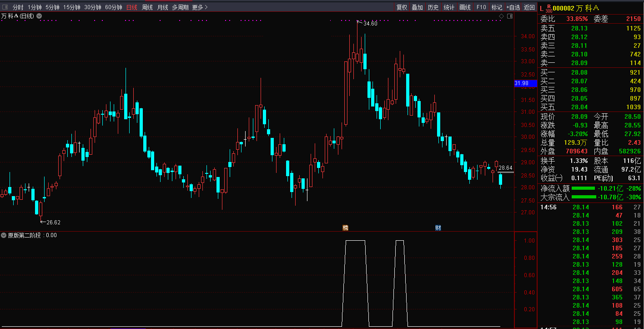
Task: Click the 标记 mark button
Action: coord(497,7)
